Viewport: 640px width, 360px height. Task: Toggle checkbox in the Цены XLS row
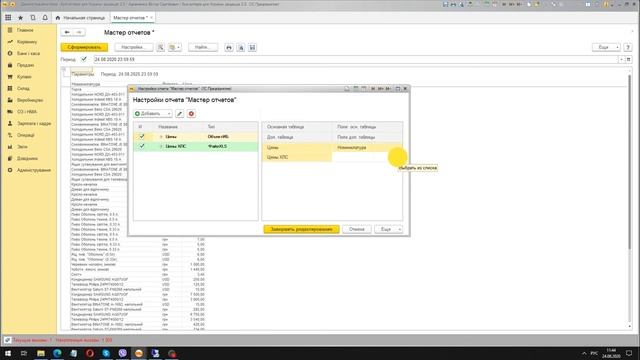point(142,146)
